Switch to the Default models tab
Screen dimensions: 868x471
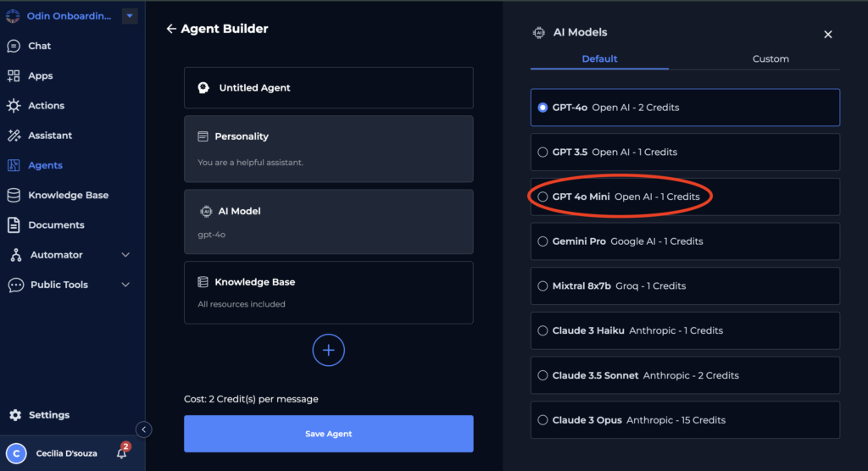599,59
